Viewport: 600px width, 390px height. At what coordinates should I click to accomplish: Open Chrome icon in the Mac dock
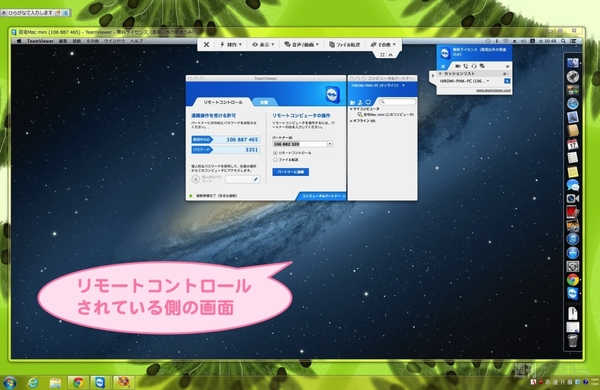click(x=573, y=280)
